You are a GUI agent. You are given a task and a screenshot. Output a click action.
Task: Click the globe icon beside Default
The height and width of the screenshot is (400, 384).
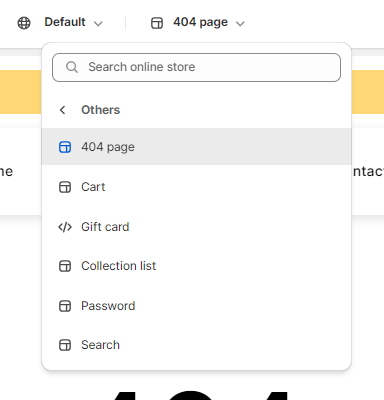[24, 23]
